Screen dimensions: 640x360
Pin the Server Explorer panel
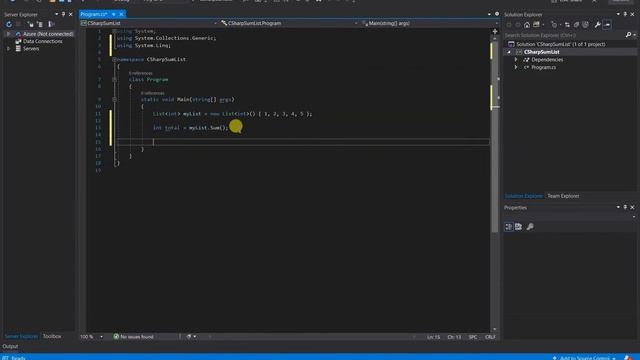click(x=63, y=14)
